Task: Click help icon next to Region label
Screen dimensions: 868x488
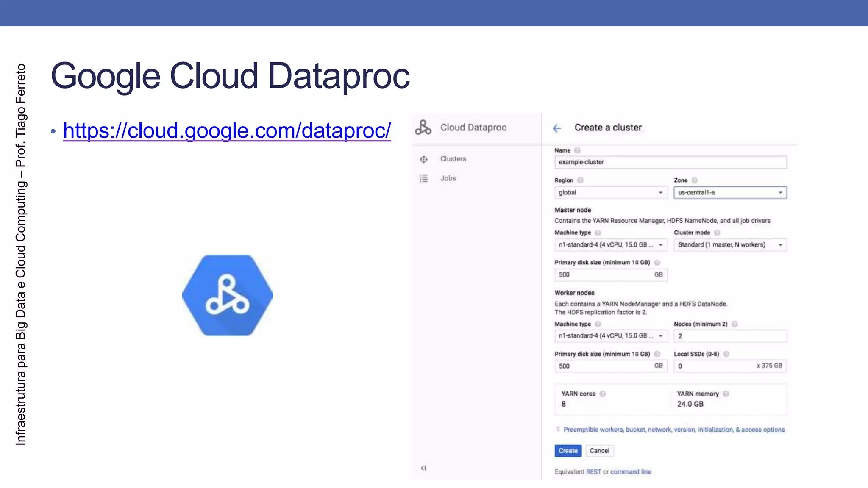Action: pos(580,180)
